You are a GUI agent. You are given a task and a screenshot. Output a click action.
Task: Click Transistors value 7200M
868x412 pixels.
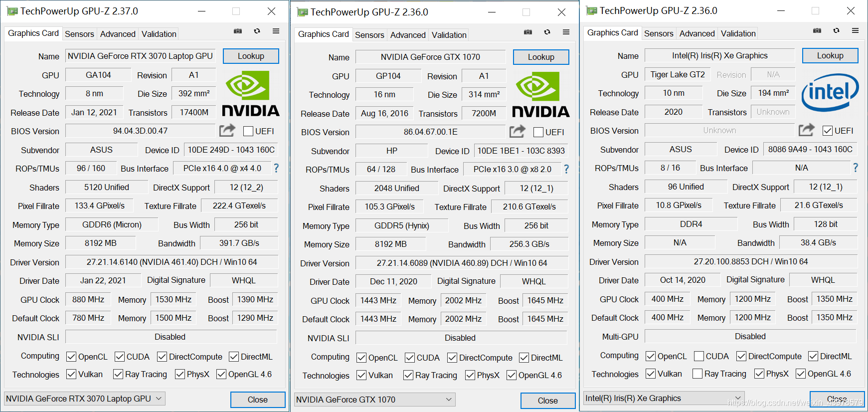tap(484, 113)
